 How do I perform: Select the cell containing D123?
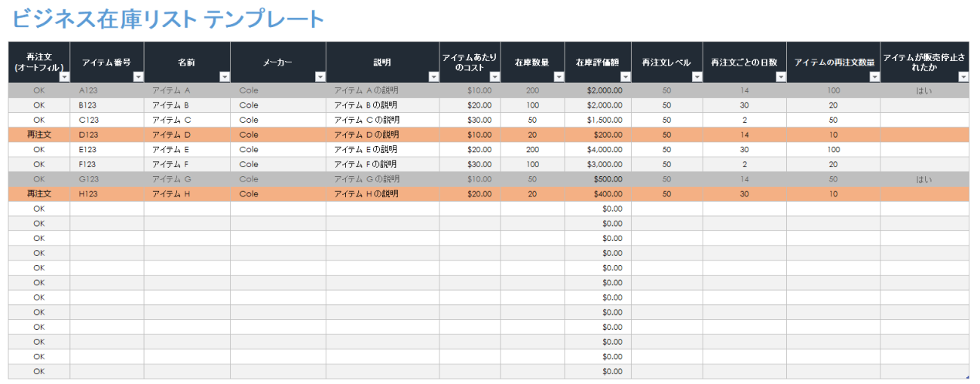[107, 135]
